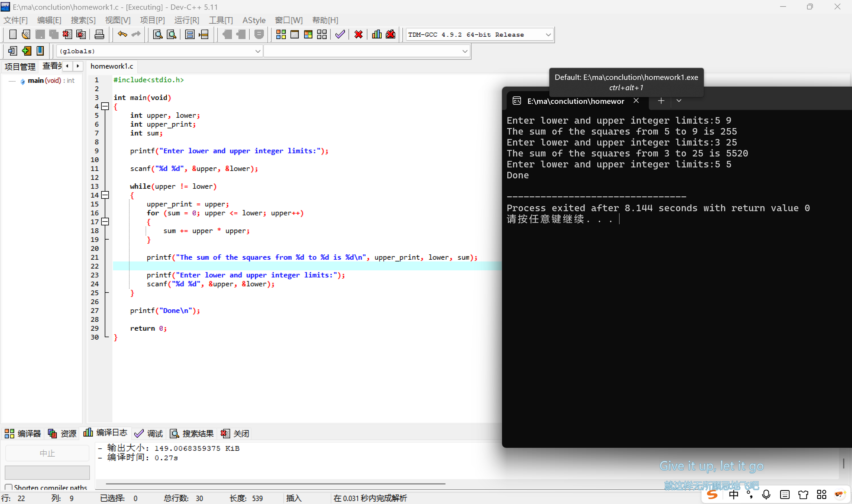This screenshot has width=852, height=504.
Task: Click the Print icon in toolbar
Action: click(x=99, y=34)
